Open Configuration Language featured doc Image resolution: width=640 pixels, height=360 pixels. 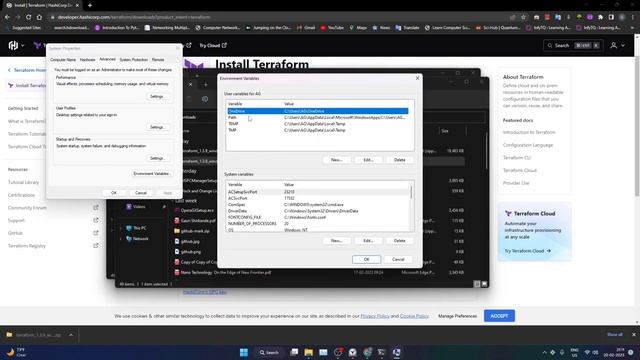[x=528, y=145]
